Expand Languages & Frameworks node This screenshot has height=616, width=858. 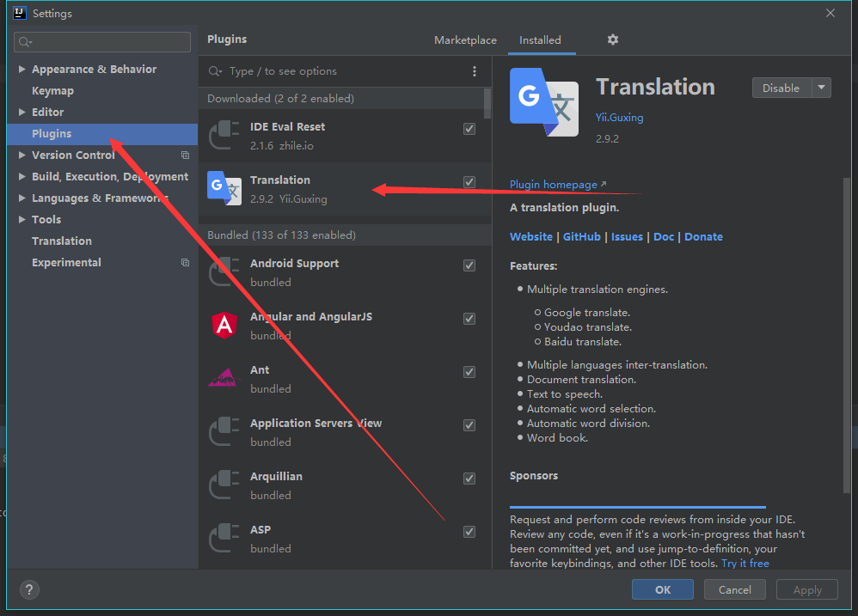pos(21,198)
